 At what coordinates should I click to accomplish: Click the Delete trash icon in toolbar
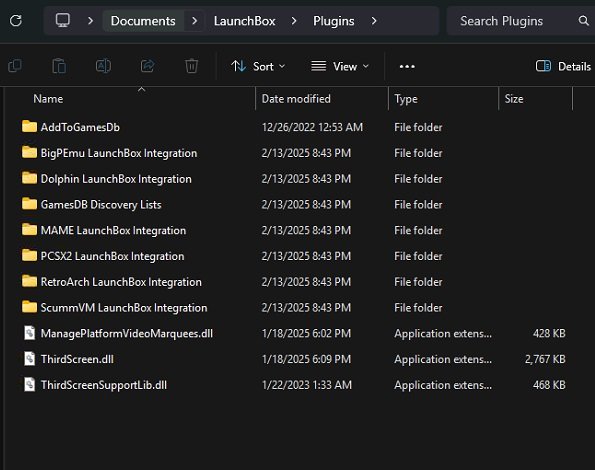point(192,66)
